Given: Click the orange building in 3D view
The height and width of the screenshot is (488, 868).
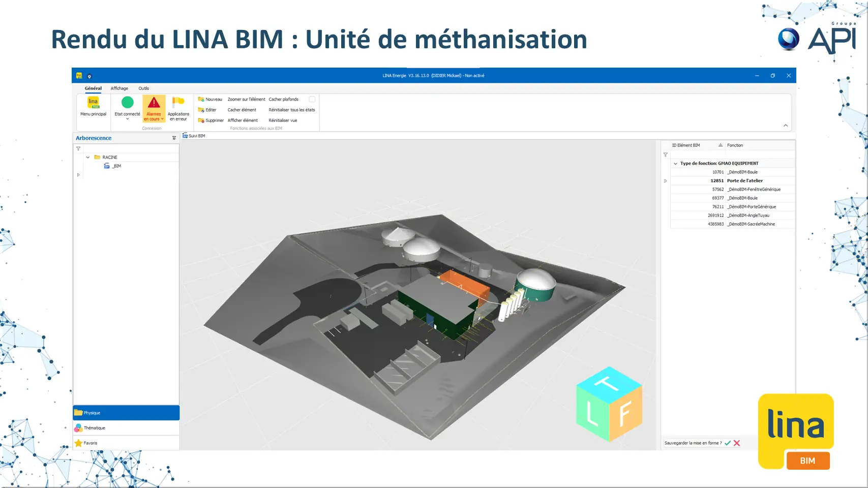Looking at the screenshot, I should pos(465,285).
